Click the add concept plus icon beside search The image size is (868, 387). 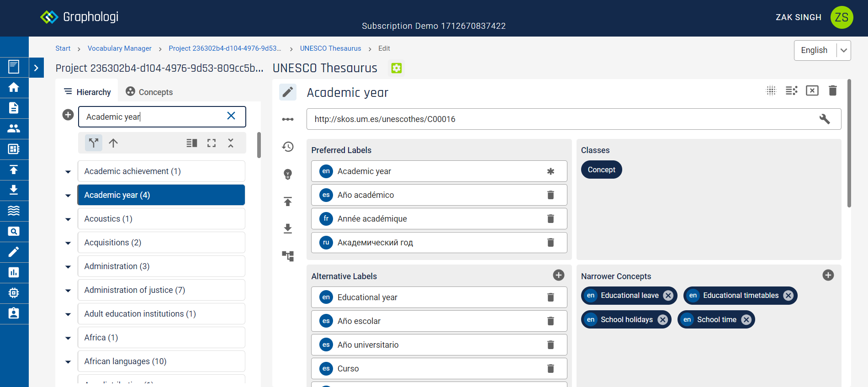[68, 115]
